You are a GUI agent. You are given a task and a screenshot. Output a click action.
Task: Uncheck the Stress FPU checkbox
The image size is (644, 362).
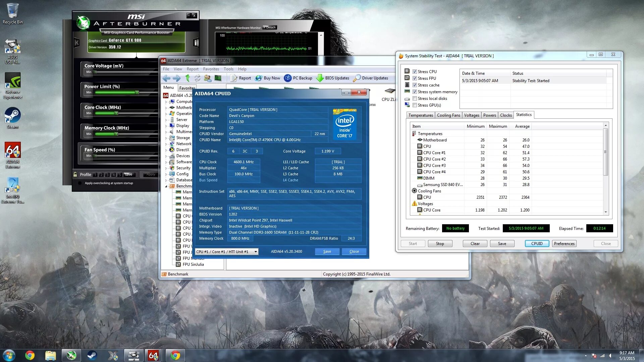(x=415, y=78)
